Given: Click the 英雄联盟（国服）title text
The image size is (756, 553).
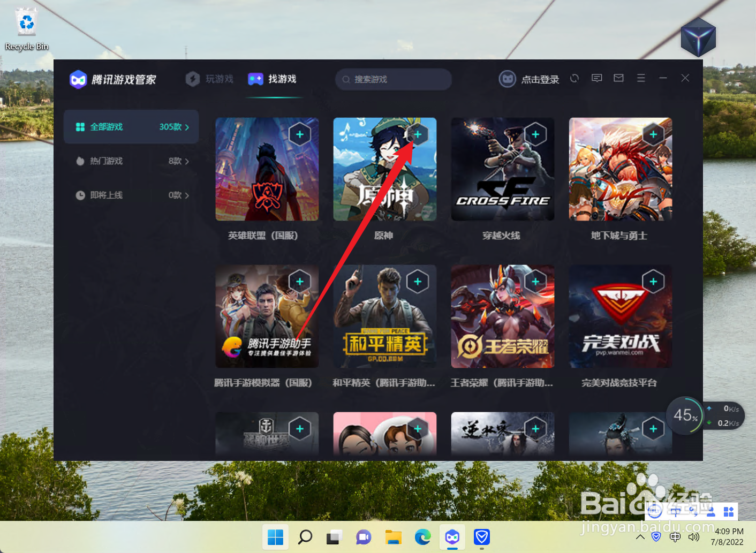Looking at the screenshot, I should (x=263, y=236).
